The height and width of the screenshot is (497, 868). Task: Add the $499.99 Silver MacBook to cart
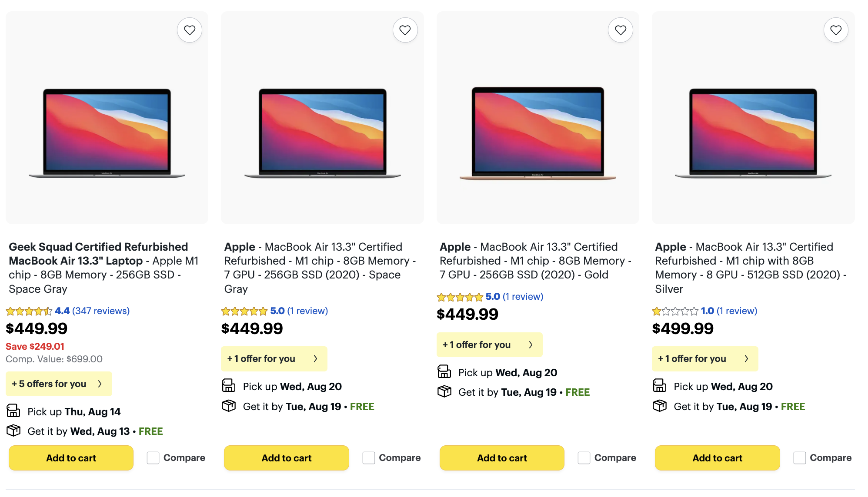click(x=717, y=458)
